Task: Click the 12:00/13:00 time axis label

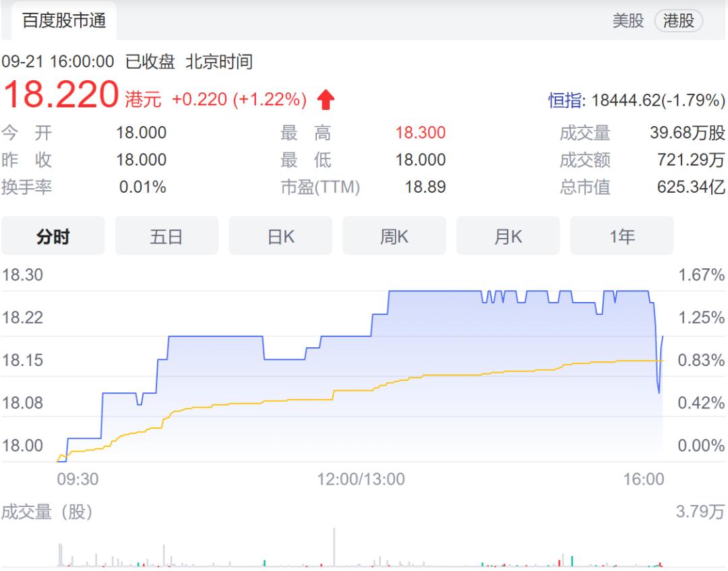Action: pos(361,480)
